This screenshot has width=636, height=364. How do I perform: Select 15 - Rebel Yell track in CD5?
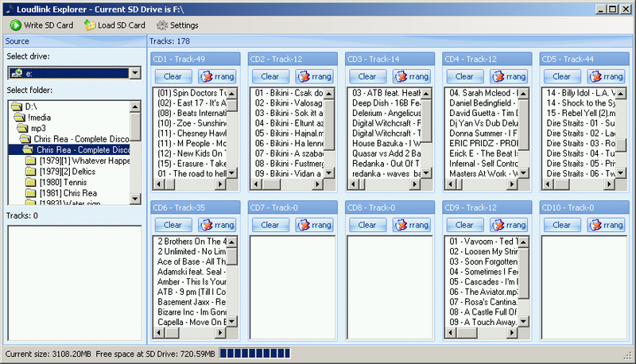point(580,113)
